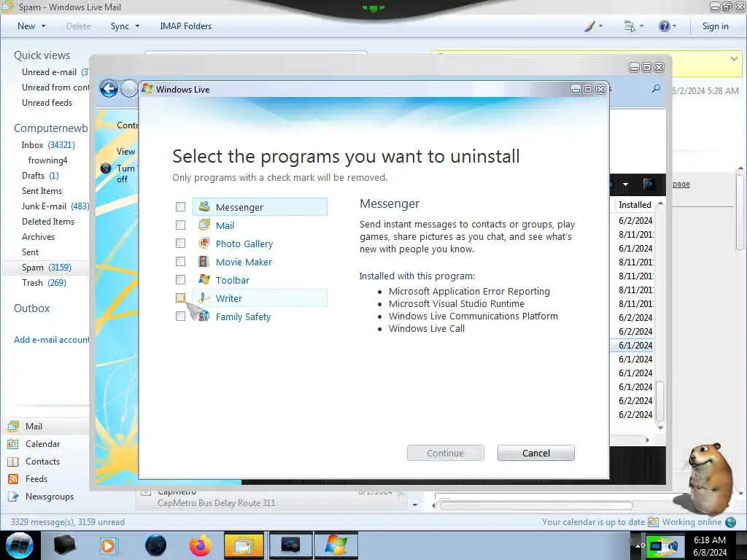
Task: Open the media player taskbar icon
Action: coord(109,545)
